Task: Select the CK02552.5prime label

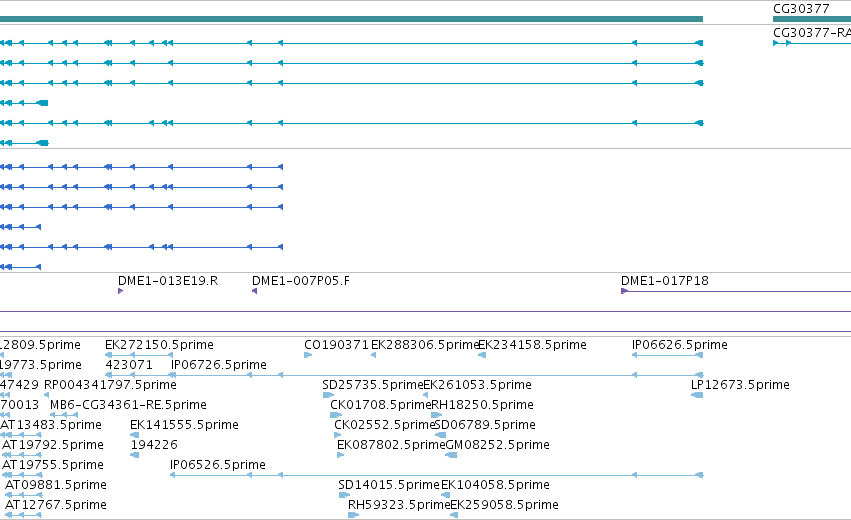Action: (x=385, y=424)
